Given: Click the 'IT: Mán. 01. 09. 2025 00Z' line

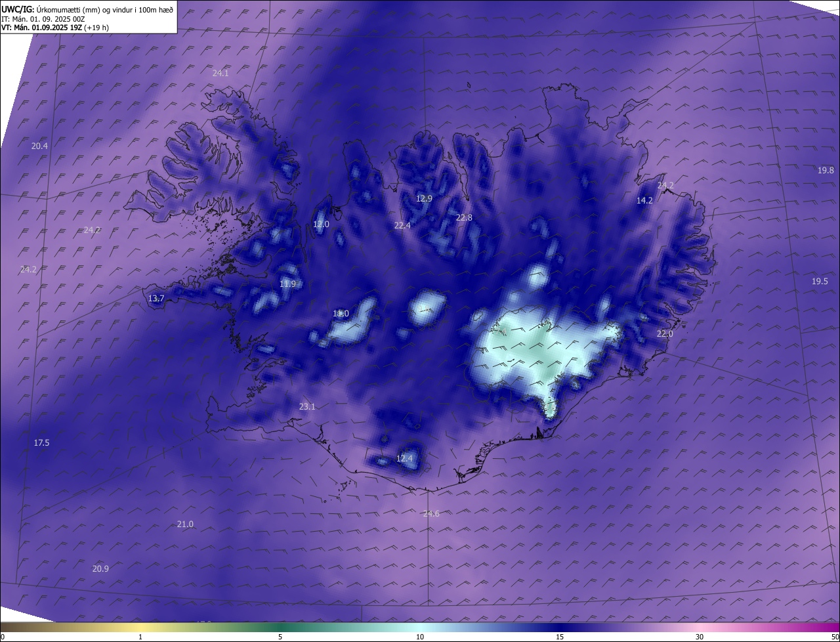Looking at the screenshot, I should point(43,19).
